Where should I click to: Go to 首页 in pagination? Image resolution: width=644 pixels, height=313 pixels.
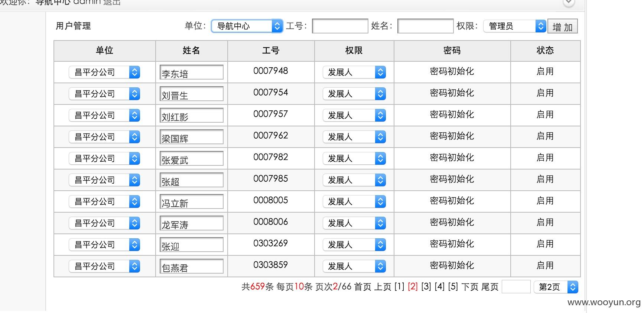click(x=363, y=287)
